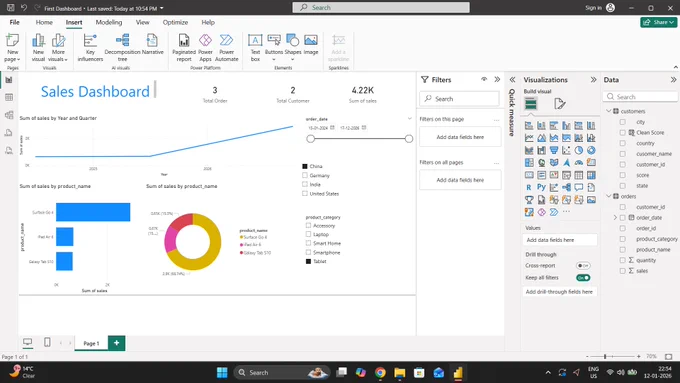The image size is (680, 383).
Task: Select the Python visual icon
Action: (541, 187)
